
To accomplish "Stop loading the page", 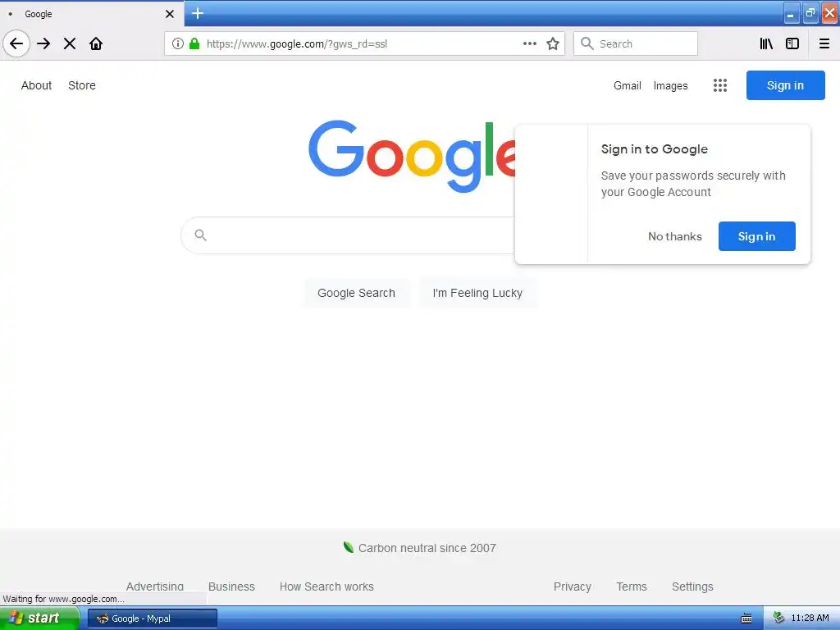I will point(70,43).
